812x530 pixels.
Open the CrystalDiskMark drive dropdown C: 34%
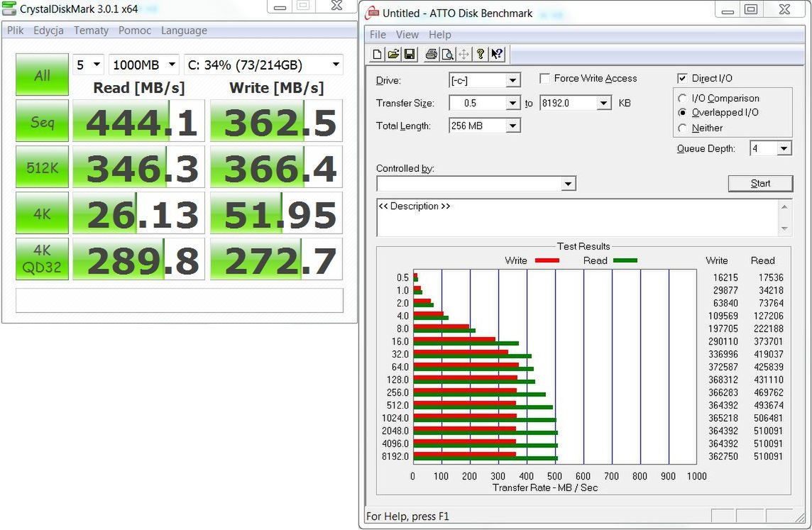(336, 65)
